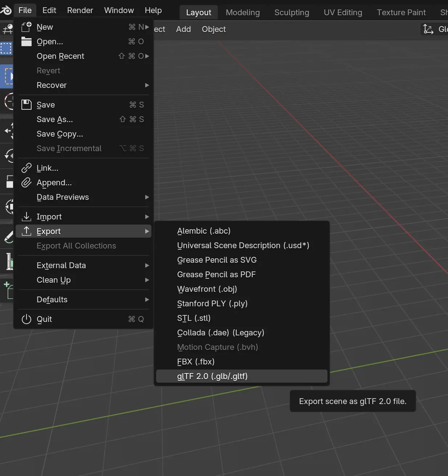Switch to the UV Editing workspace tab
This screenshot has height=476, width=448.
(x=343, y=12)
